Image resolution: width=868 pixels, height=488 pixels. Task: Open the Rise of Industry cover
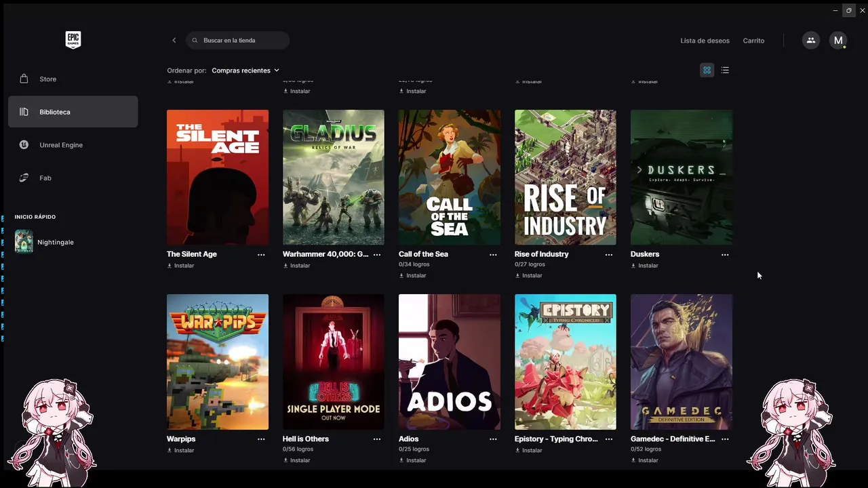click(566, 178)
